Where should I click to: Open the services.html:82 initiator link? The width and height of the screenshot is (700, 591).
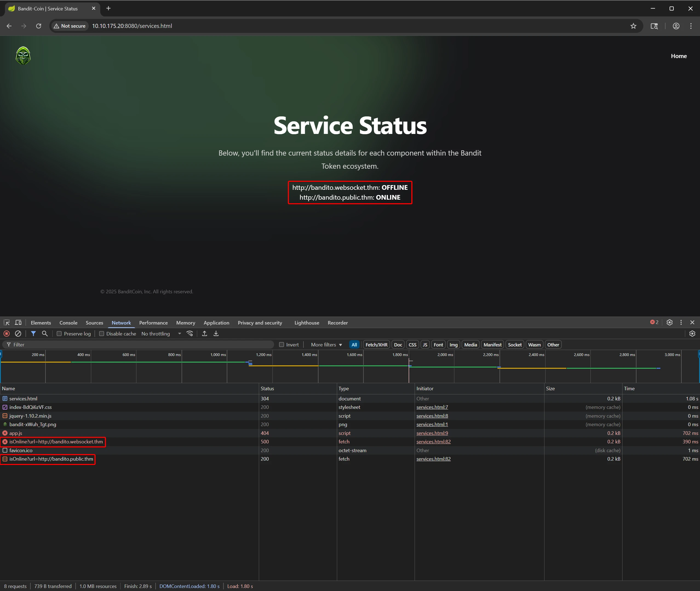pos(433,442)
